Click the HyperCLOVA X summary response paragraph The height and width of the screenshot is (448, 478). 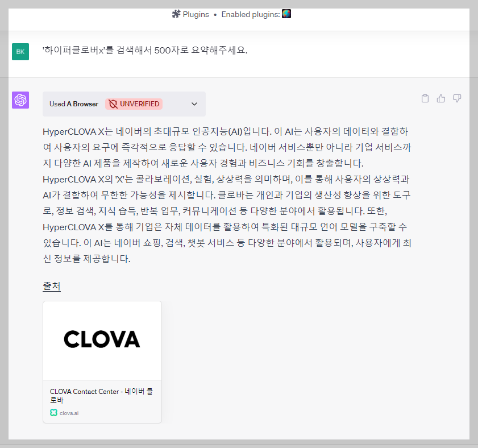(x=227, y=195)
